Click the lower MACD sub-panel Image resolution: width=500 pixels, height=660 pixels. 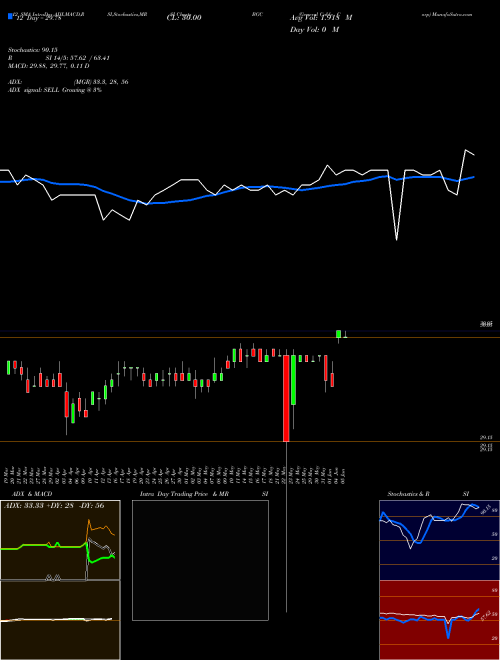pyautogui.click(x=60, y=620)
